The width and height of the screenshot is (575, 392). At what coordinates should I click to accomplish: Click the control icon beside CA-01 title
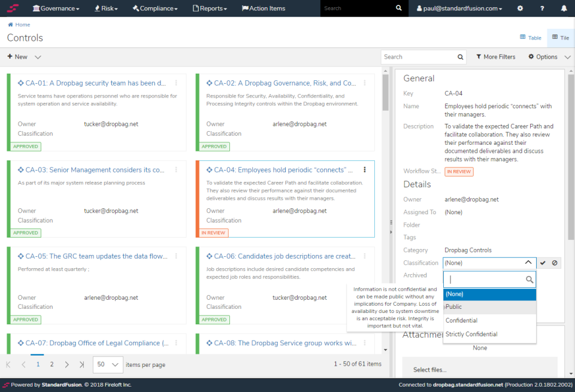click(x=21, y=83)
